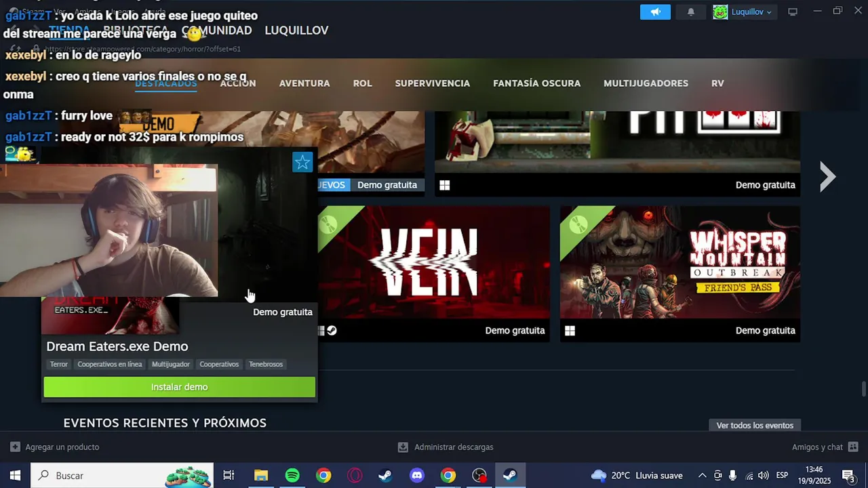Open the Windows Start menu
868x488 pixels.
click(x=15, y=476)
